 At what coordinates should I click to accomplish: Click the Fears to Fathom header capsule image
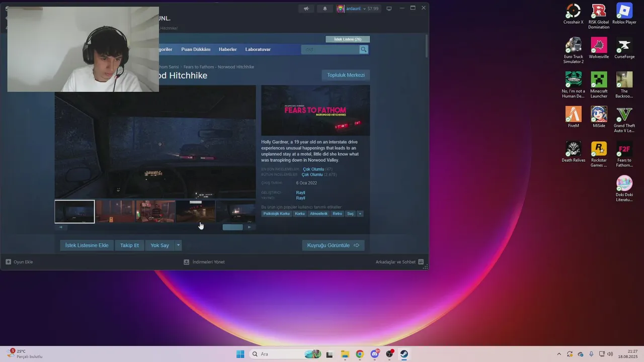click(315, 111)
